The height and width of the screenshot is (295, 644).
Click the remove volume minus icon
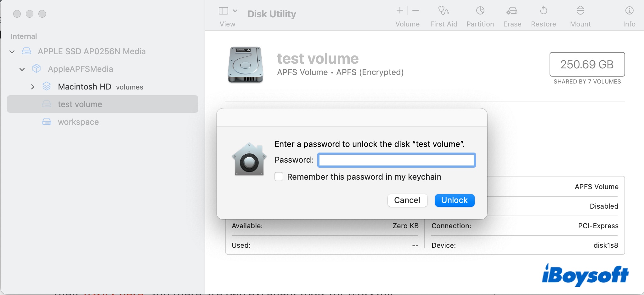415,11
